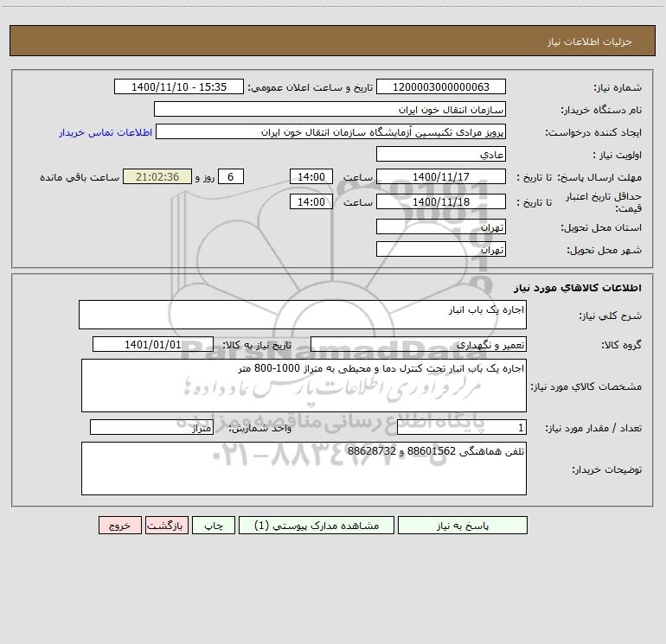
Task: Click the label تاریخ و ساعت اعلان عمومی
Action: pos(310,88)
